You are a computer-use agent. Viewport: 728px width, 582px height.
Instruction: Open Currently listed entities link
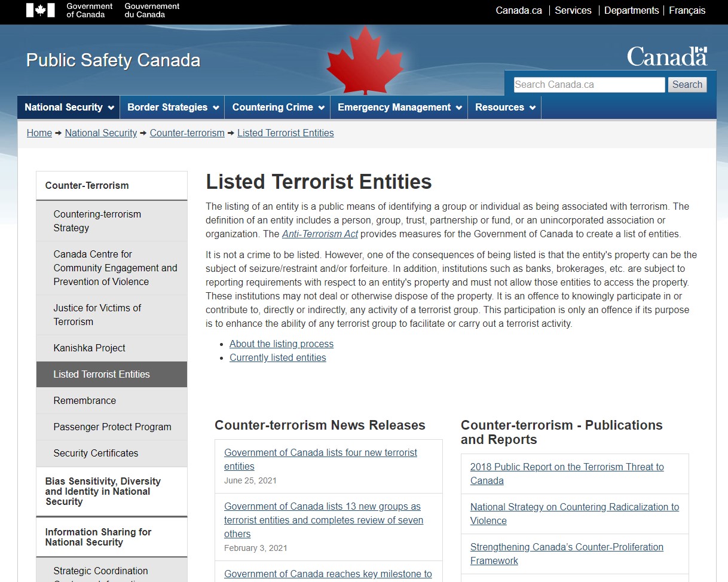tap(278, 357)
